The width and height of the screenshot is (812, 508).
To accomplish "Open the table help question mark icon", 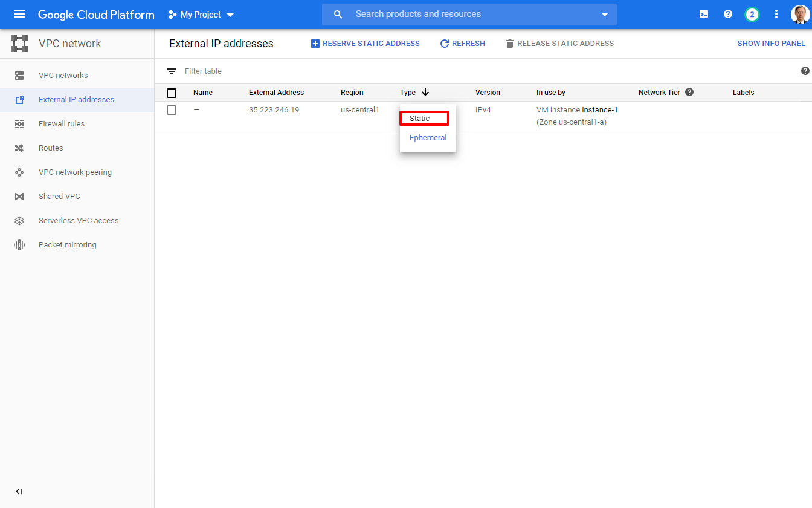I will click(x=805, y=71).
